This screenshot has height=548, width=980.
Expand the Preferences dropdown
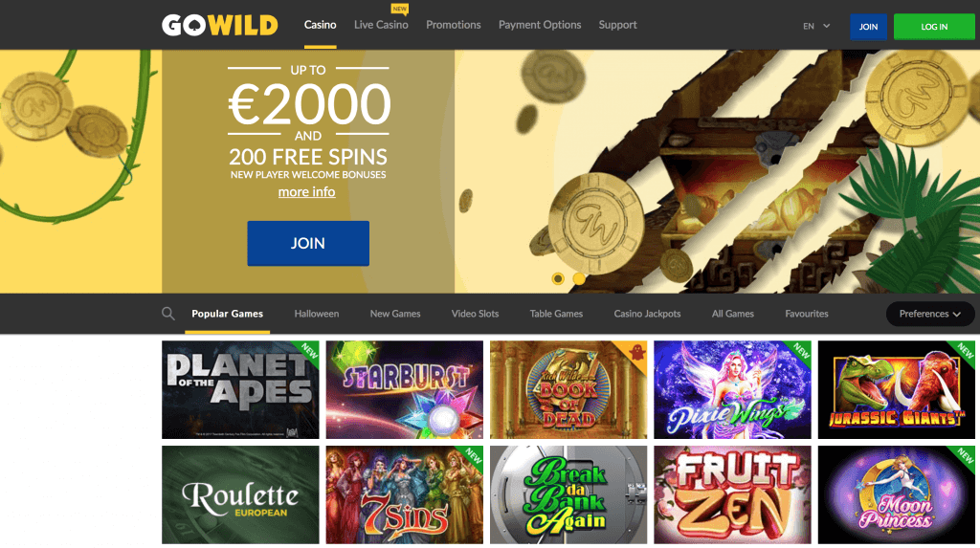930,314
